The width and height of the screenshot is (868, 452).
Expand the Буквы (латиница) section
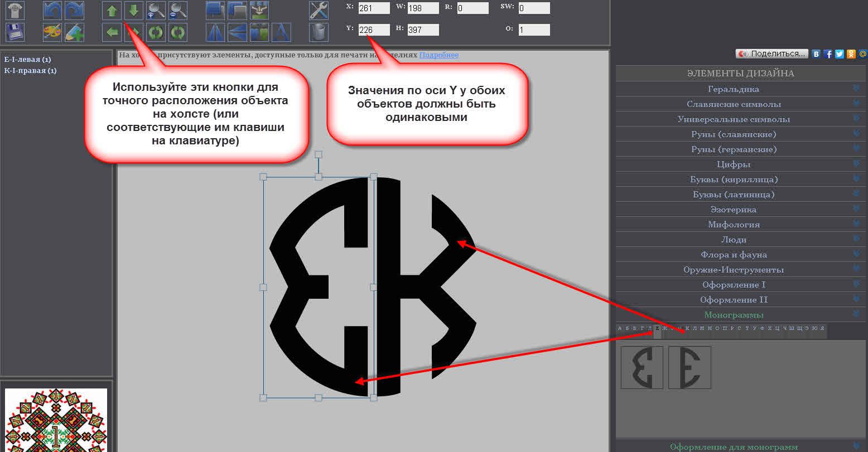tap(741, 195)
